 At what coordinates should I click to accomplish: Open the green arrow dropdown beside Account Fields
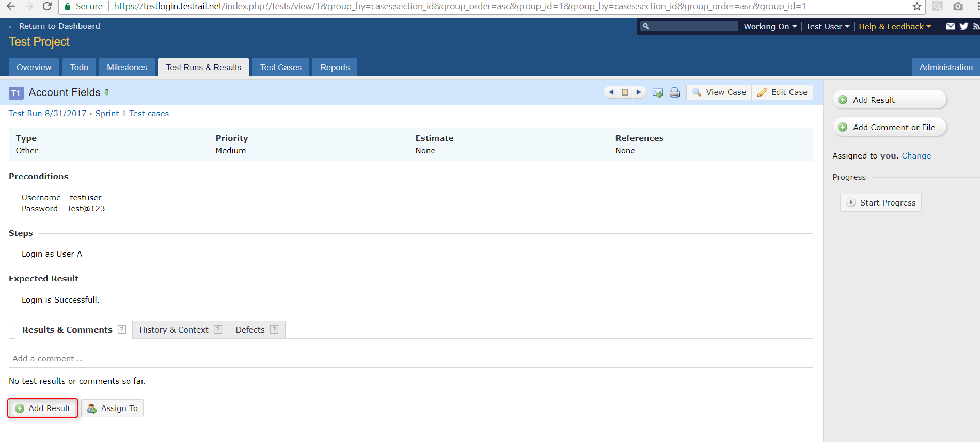[x=107, y=92]
